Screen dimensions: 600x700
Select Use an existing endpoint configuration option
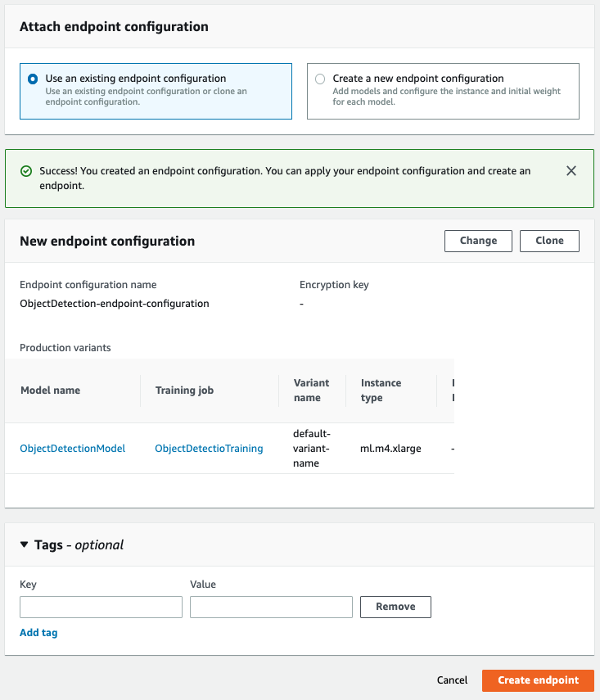tap(33, 79)
